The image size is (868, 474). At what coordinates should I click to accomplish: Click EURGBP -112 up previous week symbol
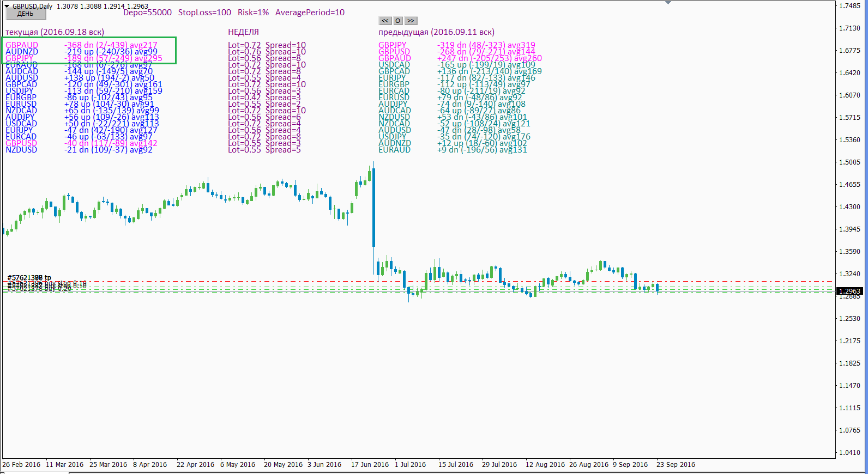[394, 84]
